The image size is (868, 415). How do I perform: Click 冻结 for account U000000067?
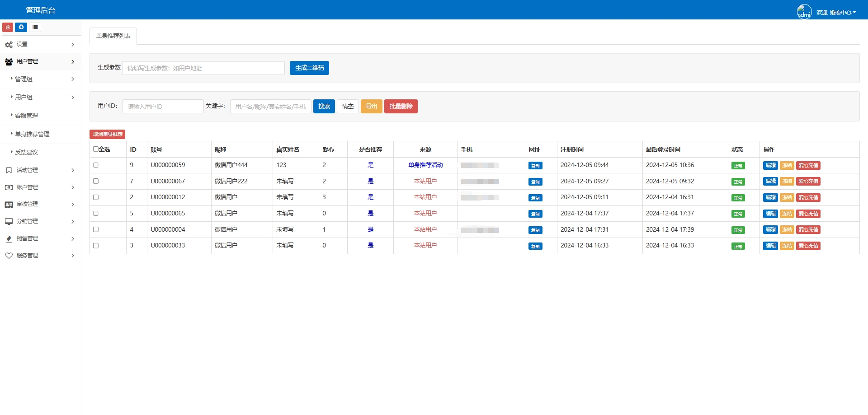point(787,182)
